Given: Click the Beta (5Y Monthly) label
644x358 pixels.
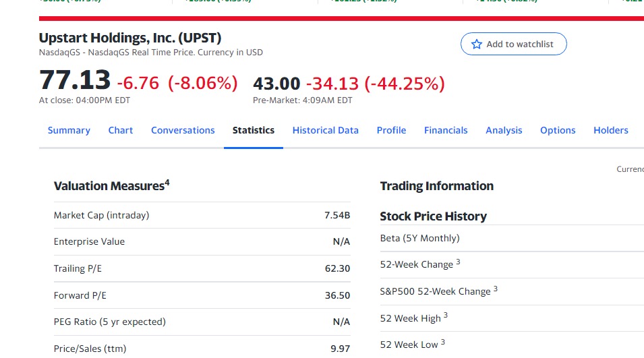Looking at the screenshot, I should pos(419,238).
